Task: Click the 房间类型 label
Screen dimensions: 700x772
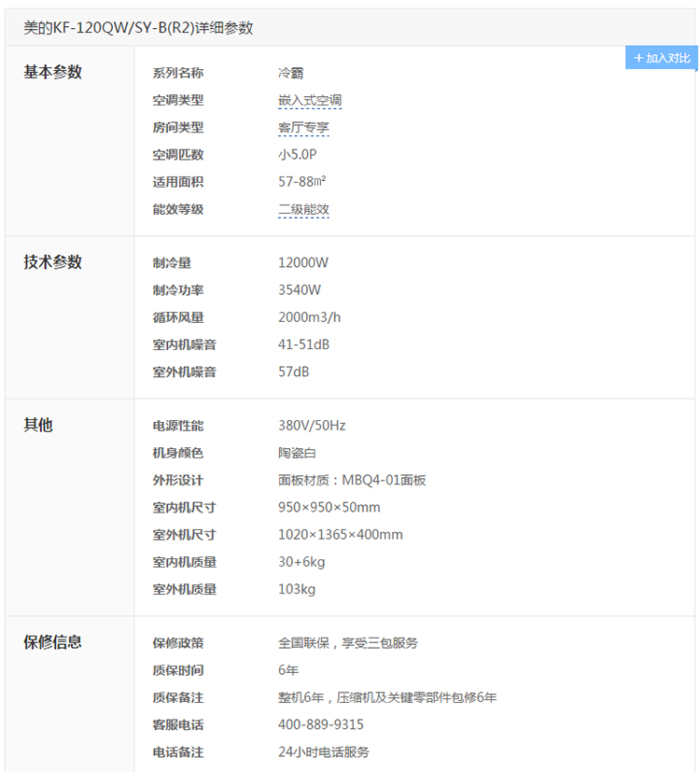Action: pyautogui.click(x=177, y=128)
